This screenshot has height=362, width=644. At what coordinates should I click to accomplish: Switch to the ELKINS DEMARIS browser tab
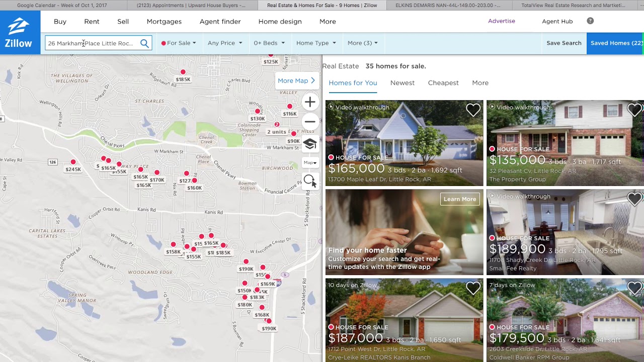point(449,5)
